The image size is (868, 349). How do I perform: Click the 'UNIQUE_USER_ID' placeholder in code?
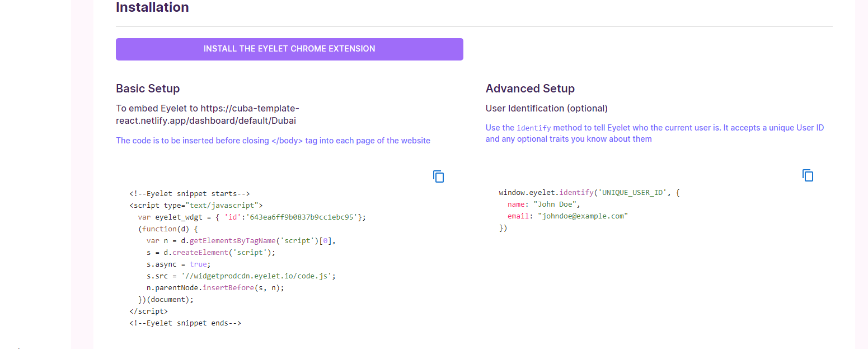pyautogui.click(x=632, y=192)
